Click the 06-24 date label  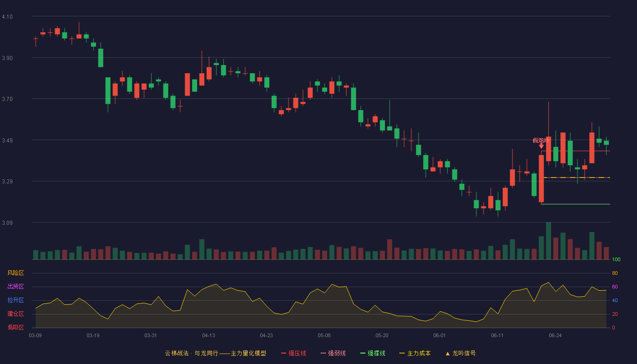click(x=555, y=335)
